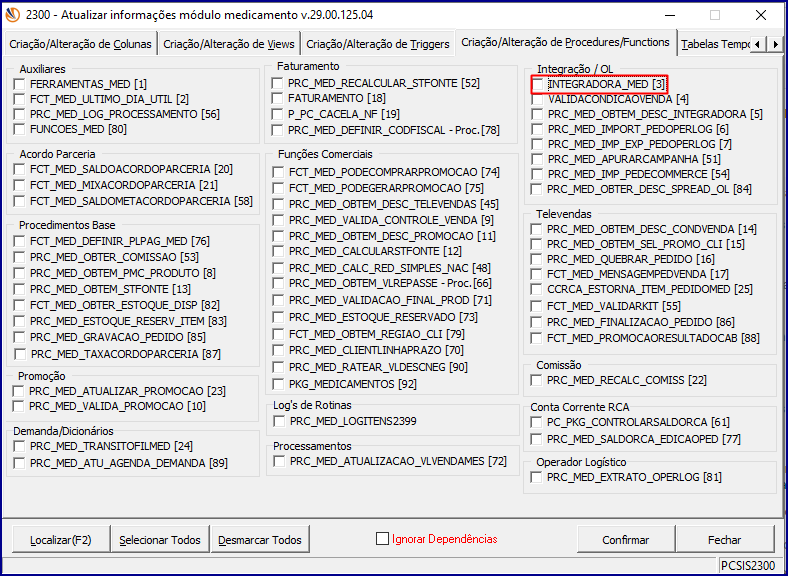Check PRC_MED_OBTEM_DESC_CONDVENDA [14]
The width and height of the screenshot is (788, 576).
(537, 229)
